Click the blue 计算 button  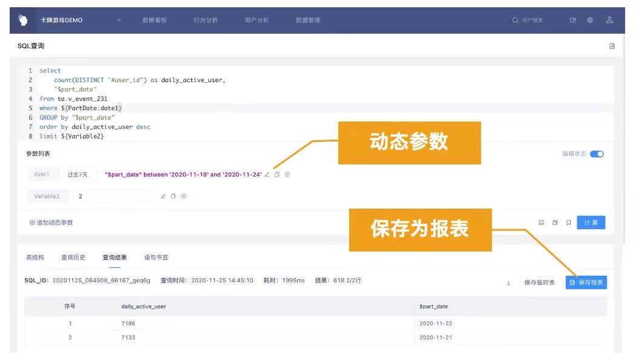tap(591, 223)
